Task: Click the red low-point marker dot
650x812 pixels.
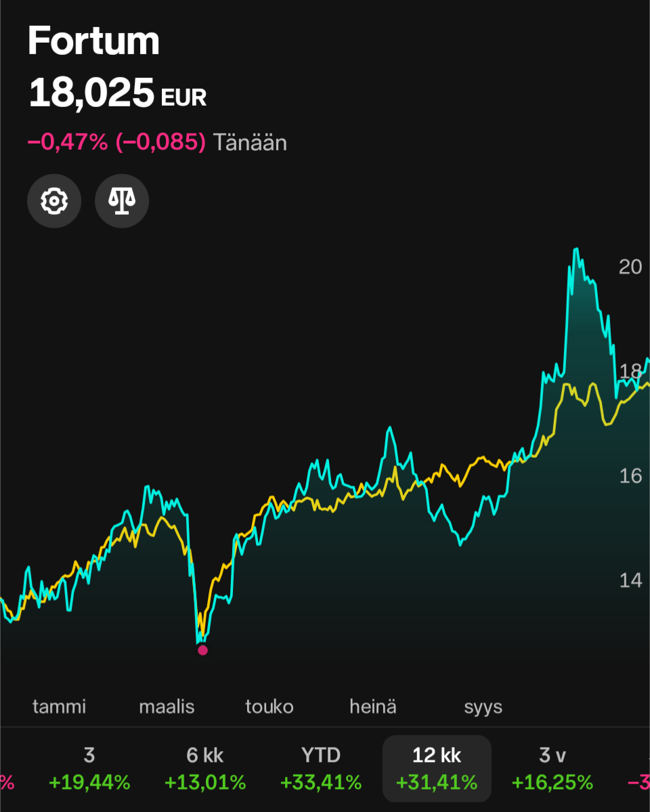Action: pyautogui.click(x=202, y=650)
